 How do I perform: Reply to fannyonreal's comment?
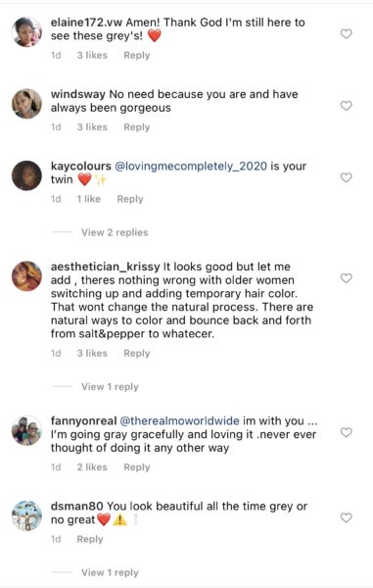coord(137,467)
